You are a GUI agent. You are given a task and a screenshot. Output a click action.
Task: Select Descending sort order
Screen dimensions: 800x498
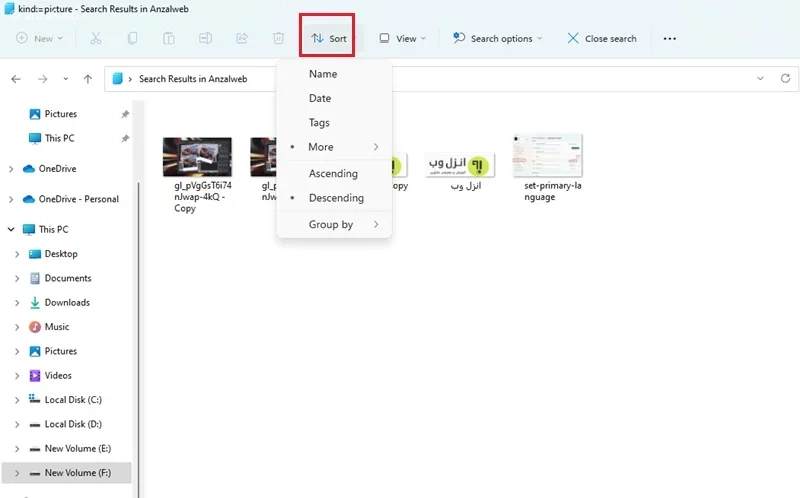[334, 198]
